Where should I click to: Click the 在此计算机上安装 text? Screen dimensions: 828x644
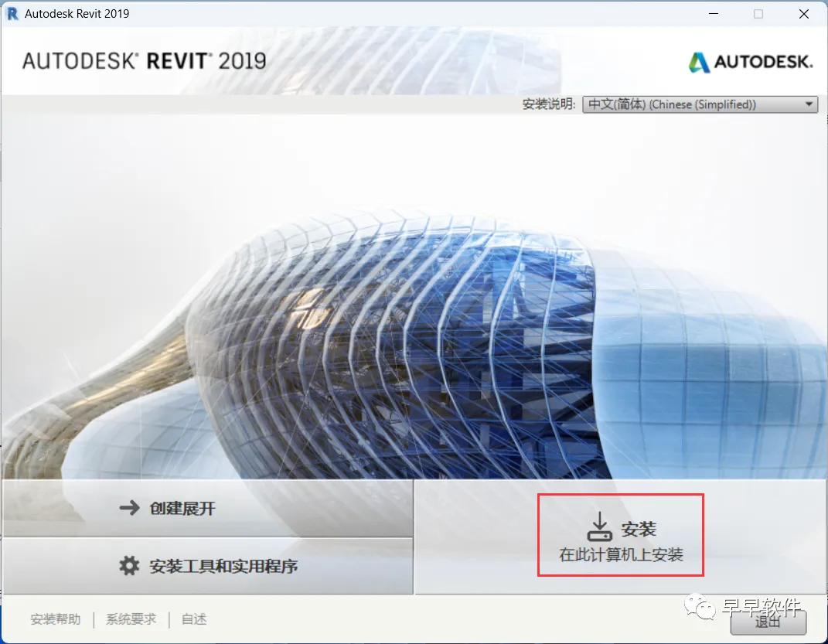[621, 555]
